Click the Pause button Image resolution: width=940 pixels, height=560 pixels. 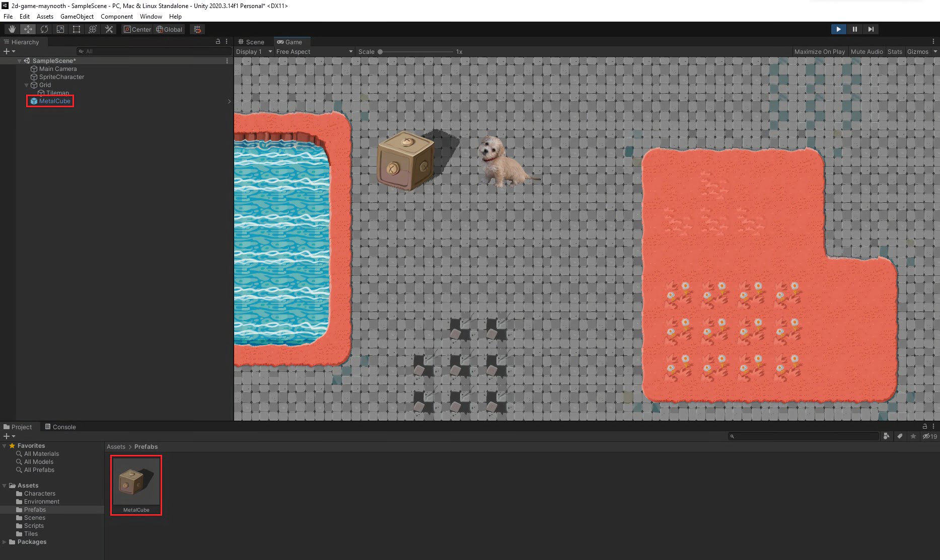point(854,29)
